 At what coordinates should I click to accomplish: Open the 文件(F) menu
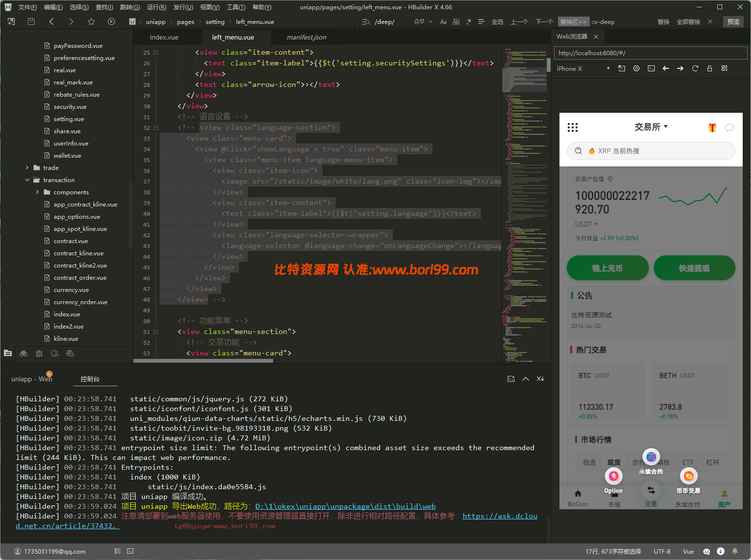tap(27, 7)
